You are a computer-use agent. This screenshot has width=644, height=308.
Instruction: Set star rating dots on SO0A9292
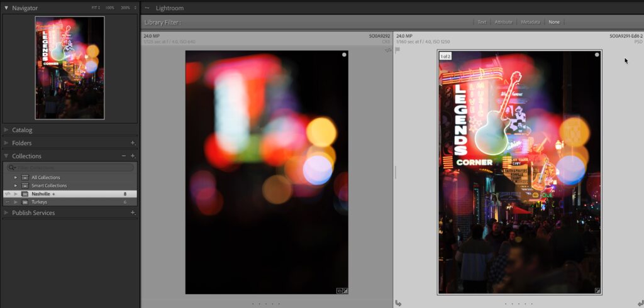(x=266, y=304)
